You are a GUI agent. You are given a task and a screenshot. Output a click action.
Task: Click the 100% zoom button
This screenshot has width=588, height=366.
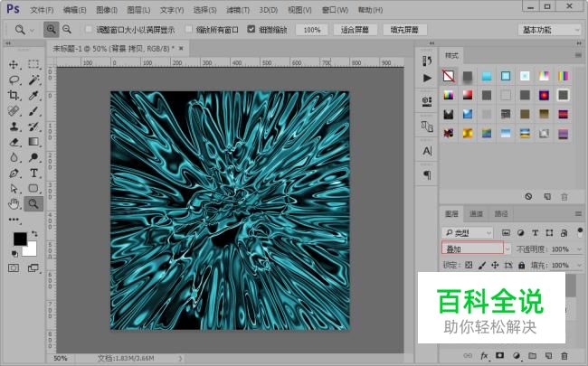[311, 30]
